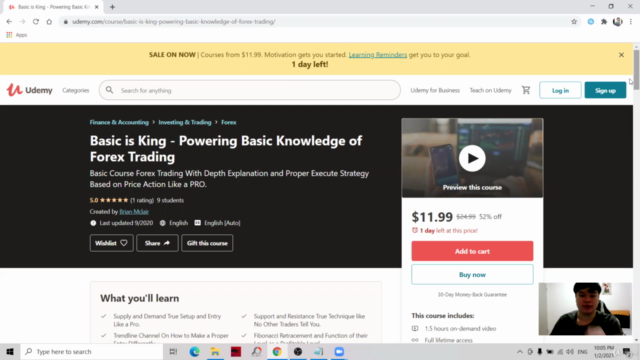Viewport: 640px width, 360px height.
Task: Open Investing & Trading breadcrumb
Action: (x=185, y=122)
